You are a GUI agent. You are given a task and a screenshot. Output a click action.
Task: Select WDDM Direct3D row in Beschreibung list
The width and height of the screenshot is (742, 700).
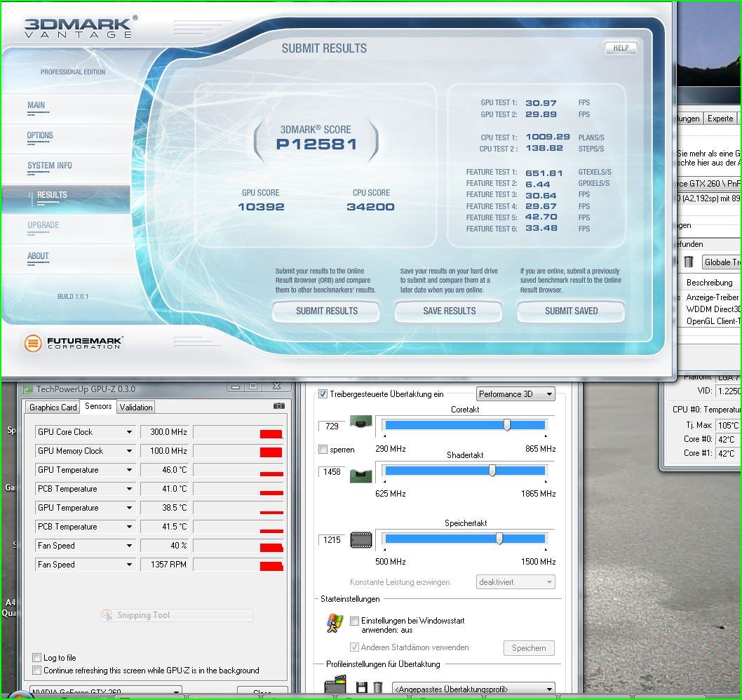click(x=713, y=309)
